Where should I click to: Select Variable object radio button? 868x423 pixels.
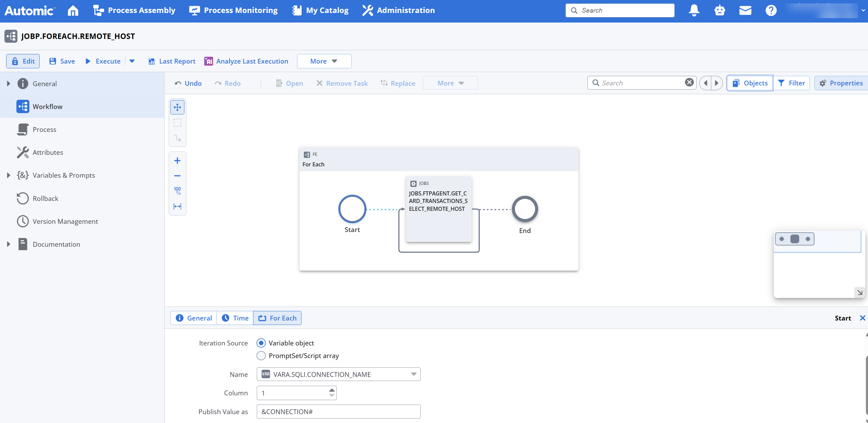pos(261,343)
